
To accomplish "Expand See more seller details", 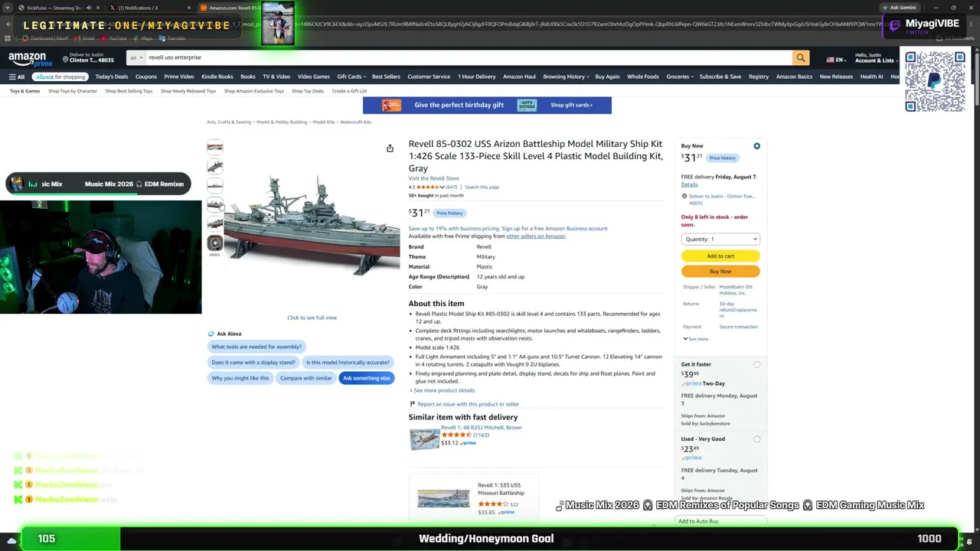I will 696,339.
